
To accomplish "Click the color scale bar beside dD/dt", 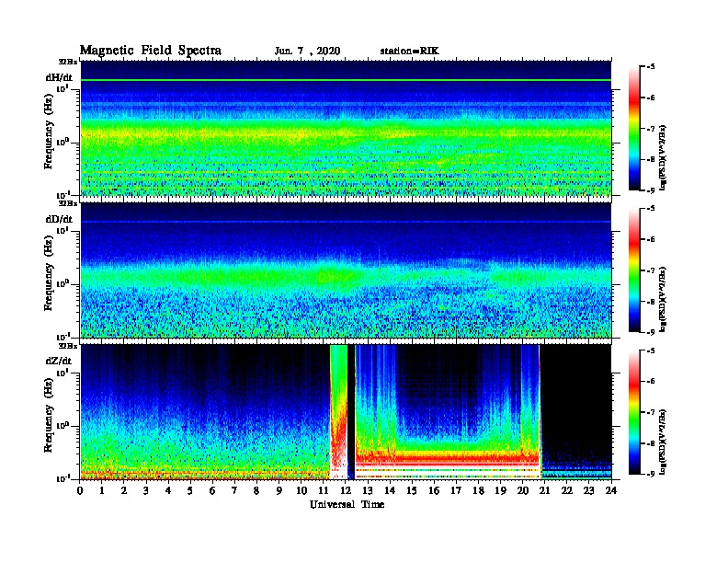I will pos(634,270).
